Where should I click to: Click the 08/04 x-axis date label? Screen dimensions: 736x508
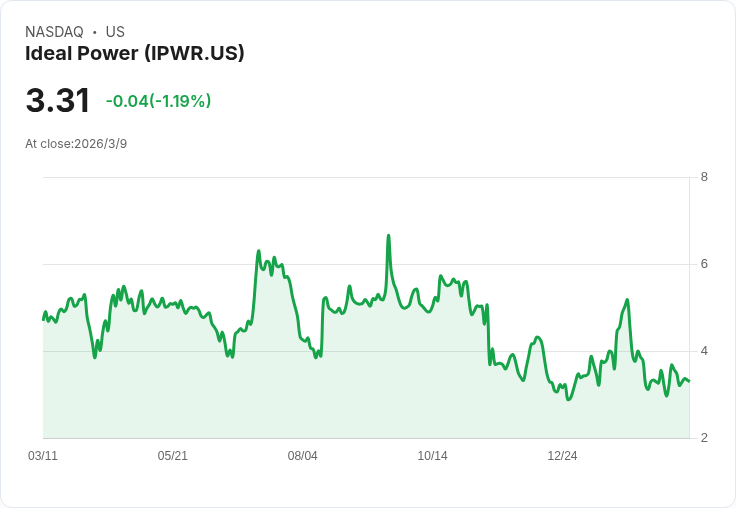(302, 455)
